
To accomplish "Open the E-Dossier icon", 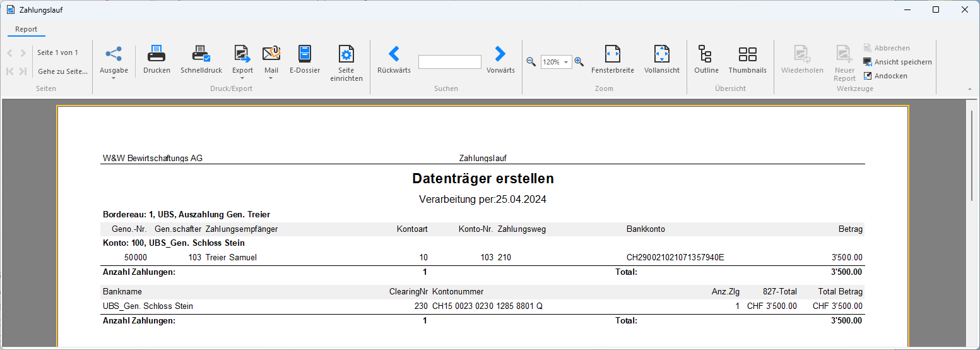I will click(x=305, y=54).
